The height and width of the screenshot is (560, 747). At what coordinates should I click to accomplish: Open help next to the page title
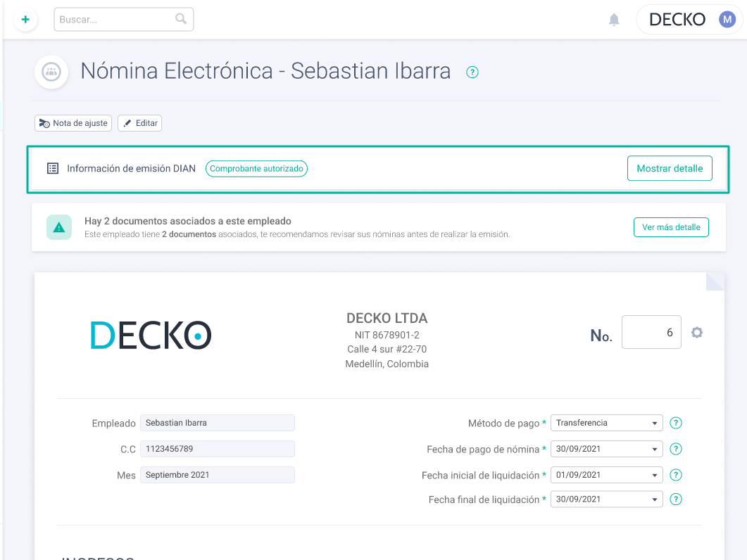tap(472, 72)
